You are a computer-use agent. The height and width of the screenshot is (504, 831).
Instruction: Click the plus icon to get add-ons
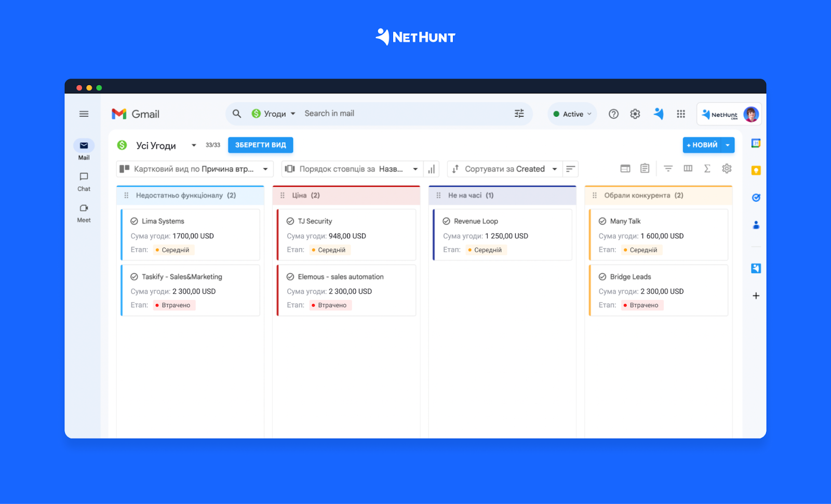click(x=756, y=296)
